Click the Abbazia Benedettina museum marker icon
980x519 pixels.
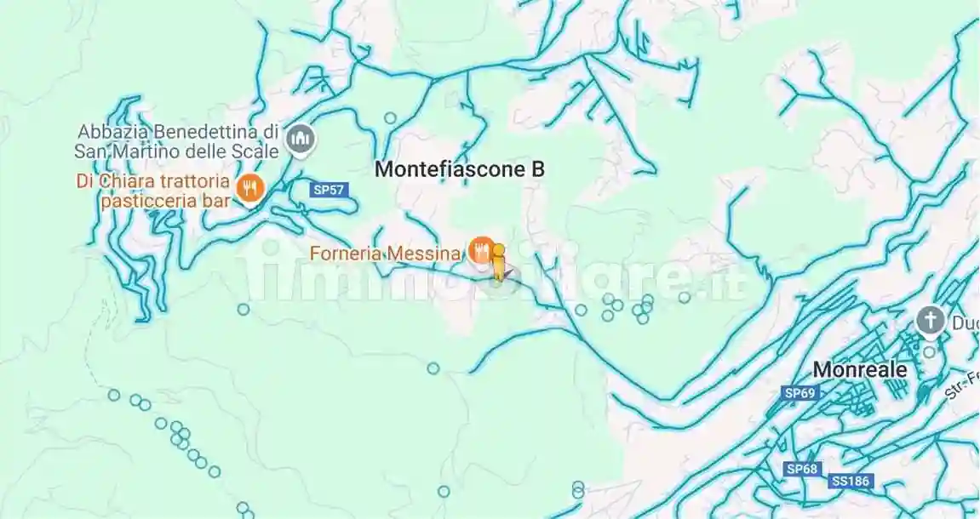[x=301, y=140]
